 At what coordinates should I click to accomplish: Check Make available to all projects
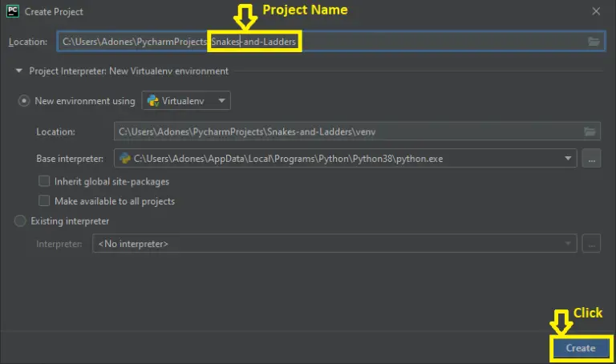point(45,200)
